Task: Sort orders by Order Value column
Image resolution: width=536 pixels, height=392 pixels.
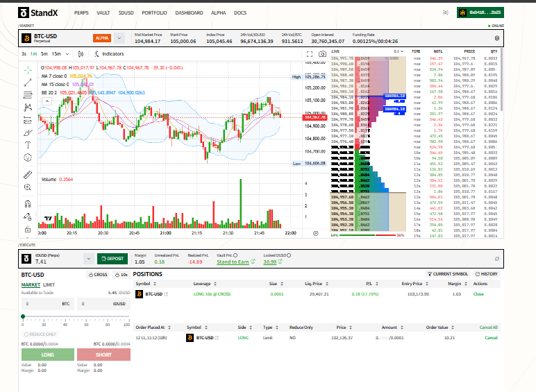Action: 440,327
